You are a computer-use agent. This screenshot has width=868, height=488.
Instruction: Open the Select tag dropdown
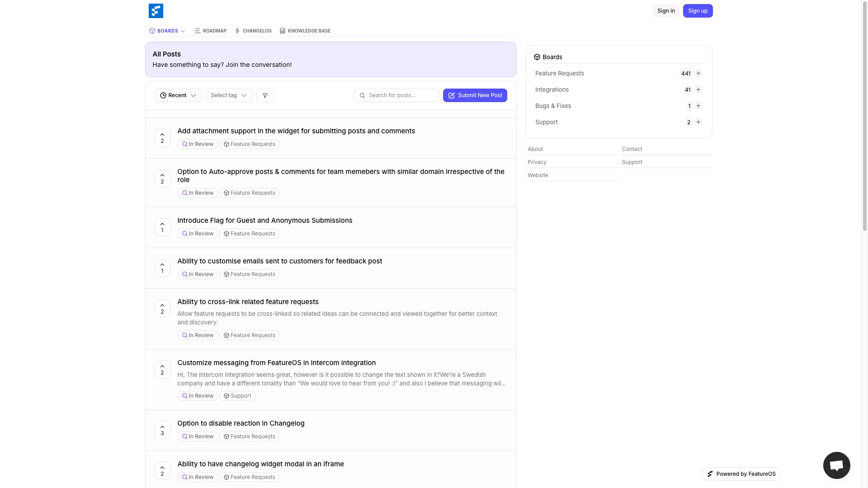(229, 95)
